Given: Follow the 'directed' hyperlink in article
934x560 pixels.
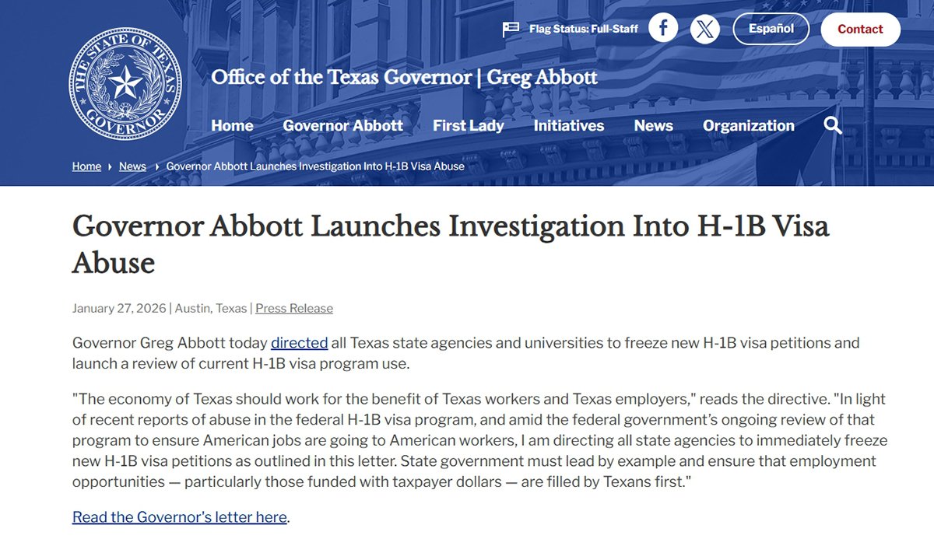Looking at the screenshot, I should tap(299, 343).
